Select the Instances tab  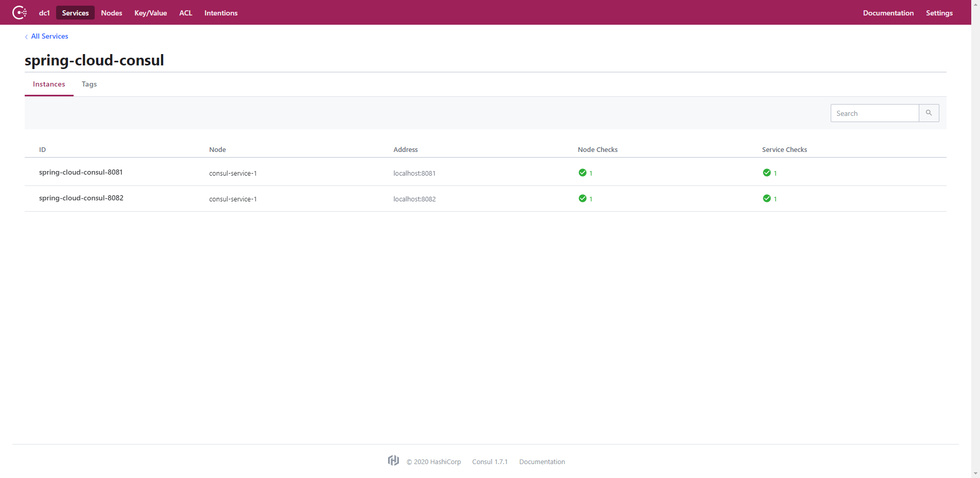(x=49, y=84)
